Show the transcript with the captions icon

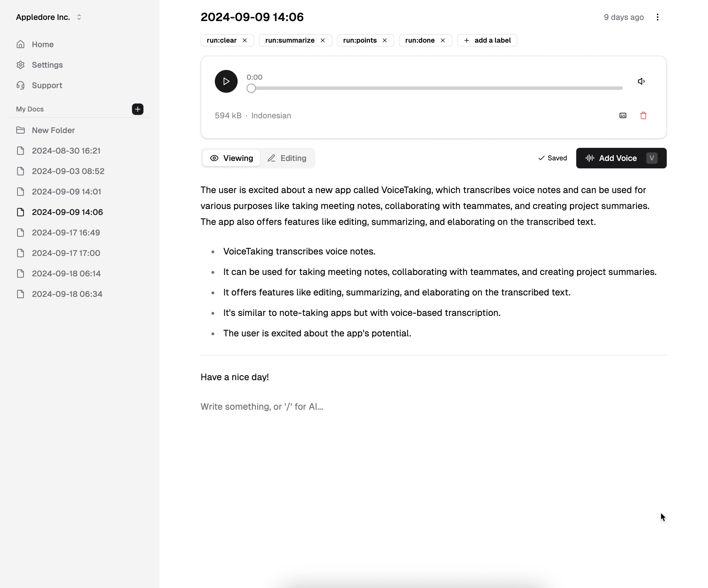click(x=623, y=115)
